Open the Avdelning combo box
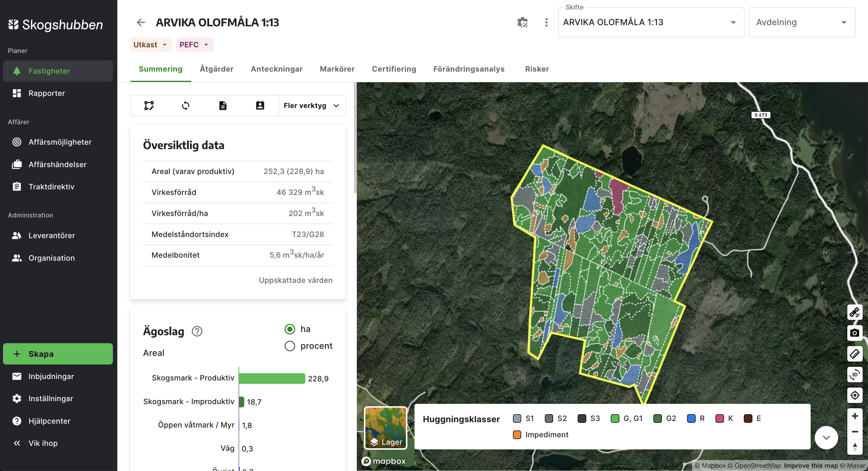This screenshot has height=471, width=868. [x=801, y=22]
